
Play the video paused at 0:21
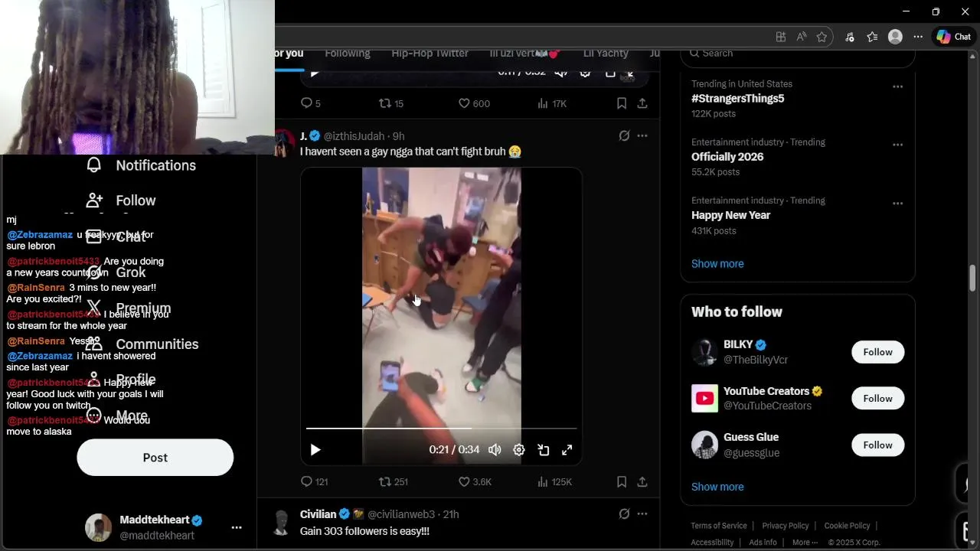pos(315,450)
